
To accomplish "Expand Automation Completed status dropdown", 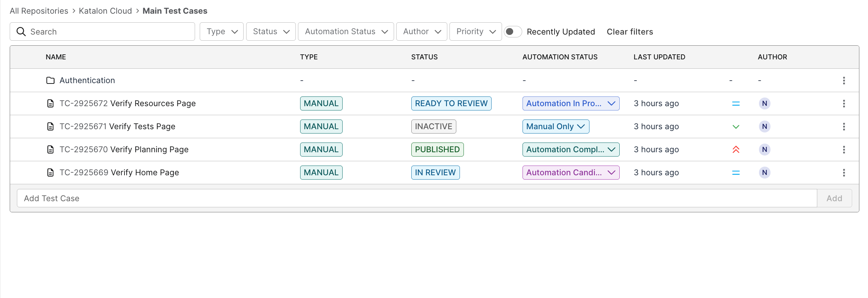I will 571,150.
